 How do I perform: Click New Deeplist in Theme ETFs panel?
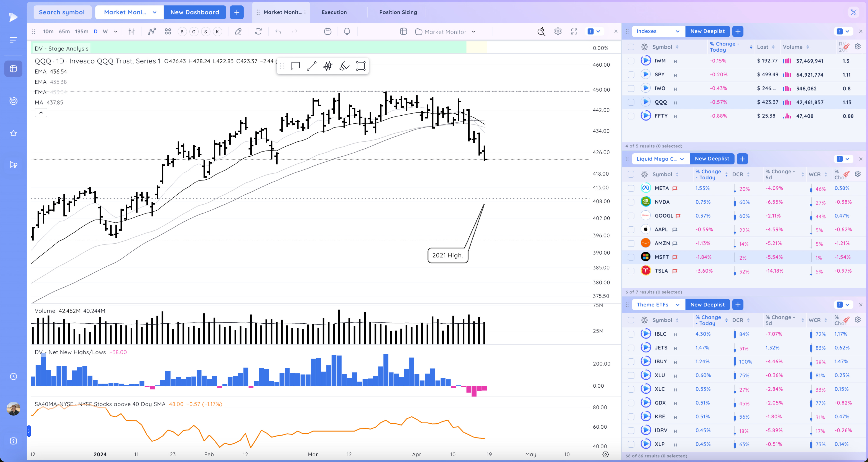(707, 304)
